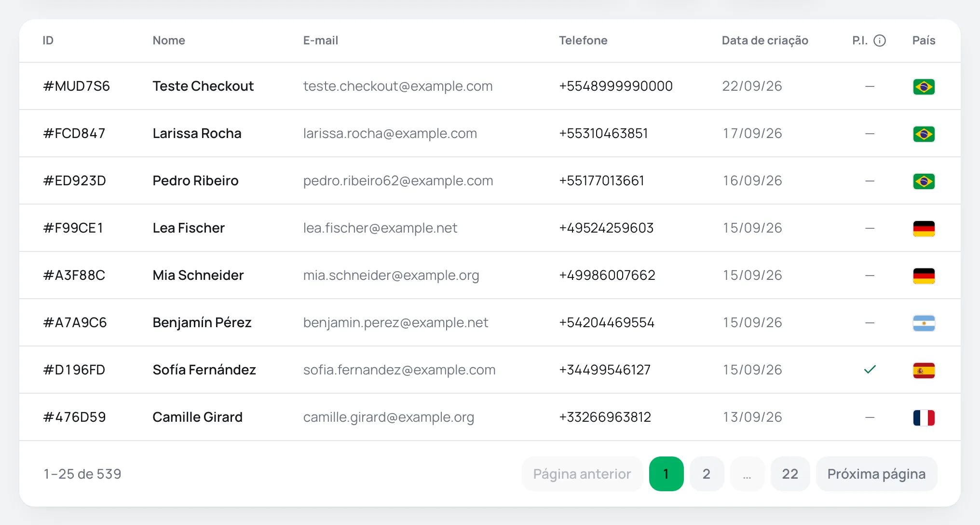Click email mia.schneider@example.org

391,275
